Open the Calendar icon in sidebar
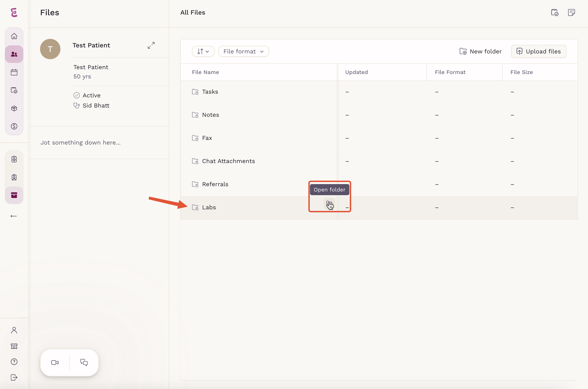 tap(14, 72)
